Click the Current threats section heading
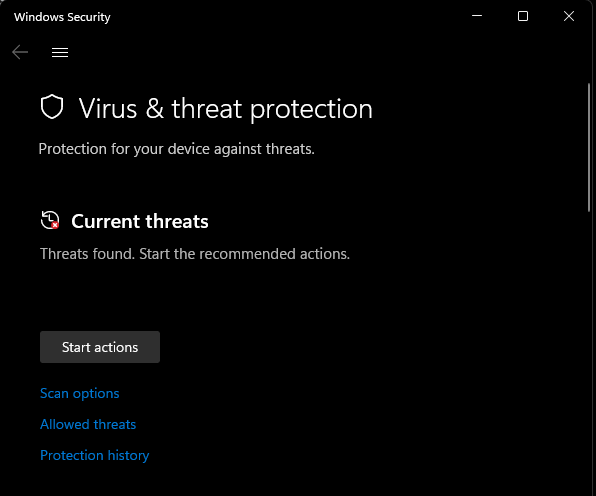596x496 pixels. (x=140, y=221)
